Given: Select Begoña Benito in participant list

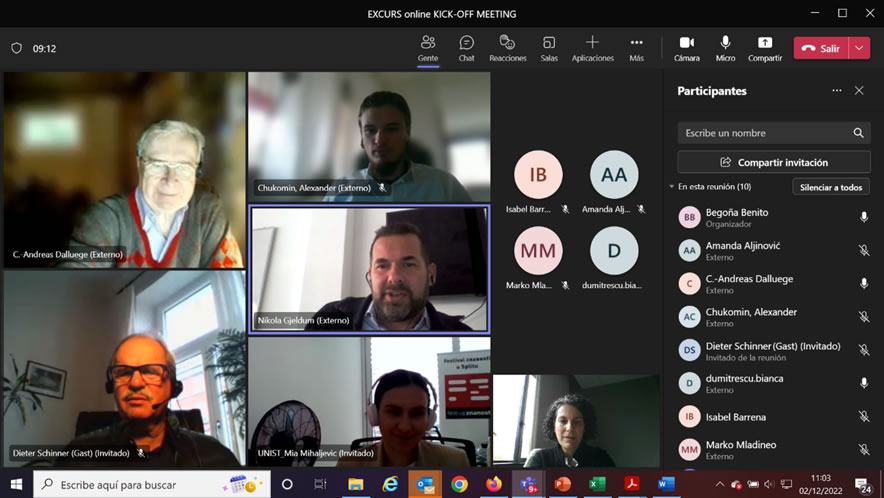Looking at the screenshot, I should tap(774, 217).
